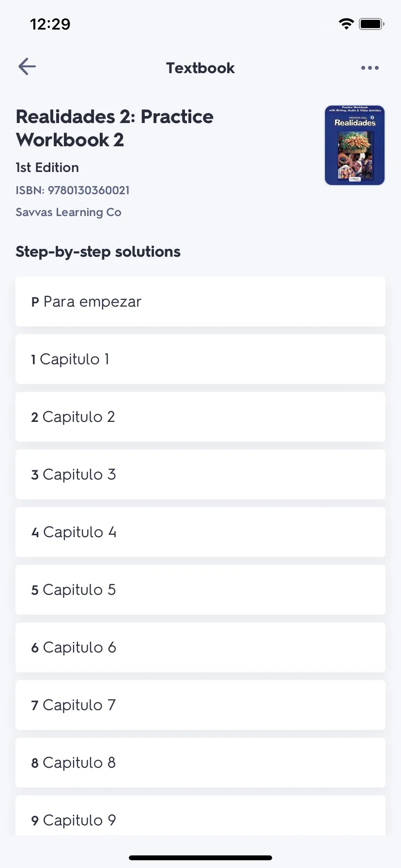Image resolution: width=401 pixels, height=868 pixels.
Task: Tap the ISBN number text
Action: coord(73,190)
